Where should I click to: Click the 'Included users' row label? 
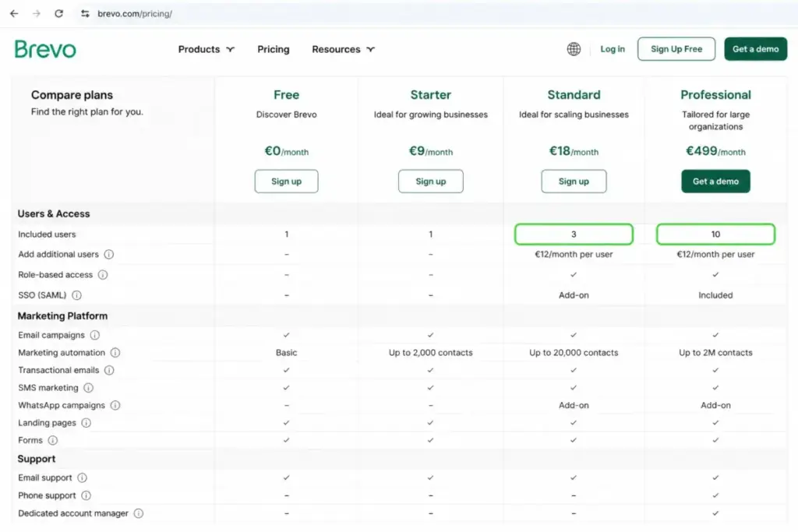[x=47, y=234]
